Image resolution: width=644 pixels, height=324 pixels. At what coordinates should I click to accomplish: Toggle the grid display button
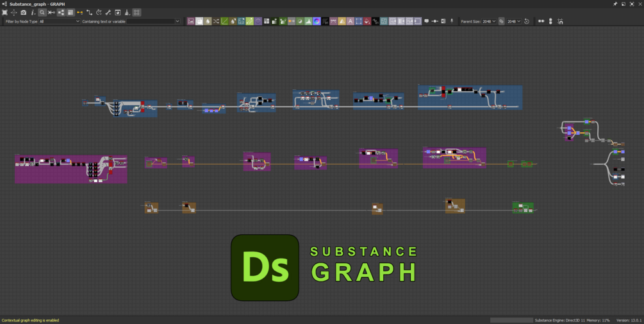[136, 12]
